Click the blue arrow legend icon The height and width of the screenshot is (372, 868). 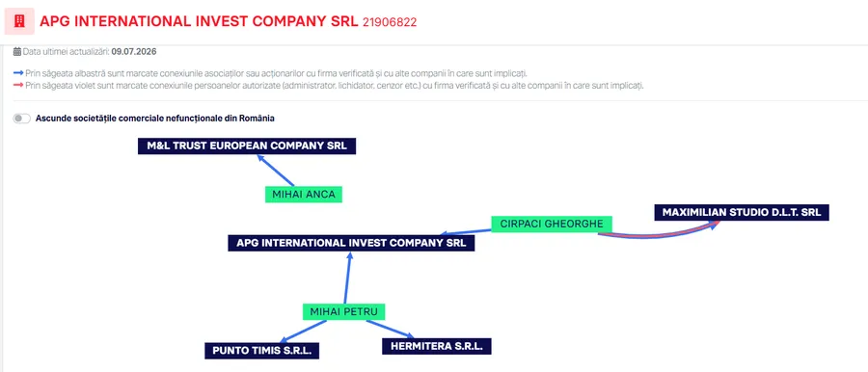click(18, 73)
